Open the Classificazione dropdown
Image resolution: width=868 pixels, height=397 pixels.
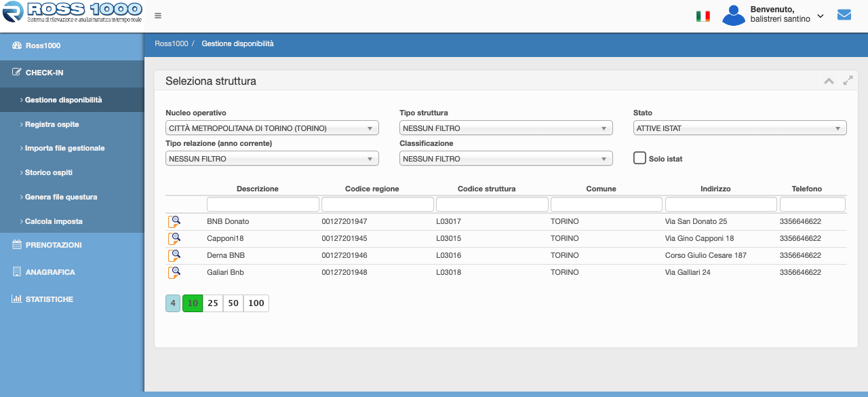[x=506, y=158]
